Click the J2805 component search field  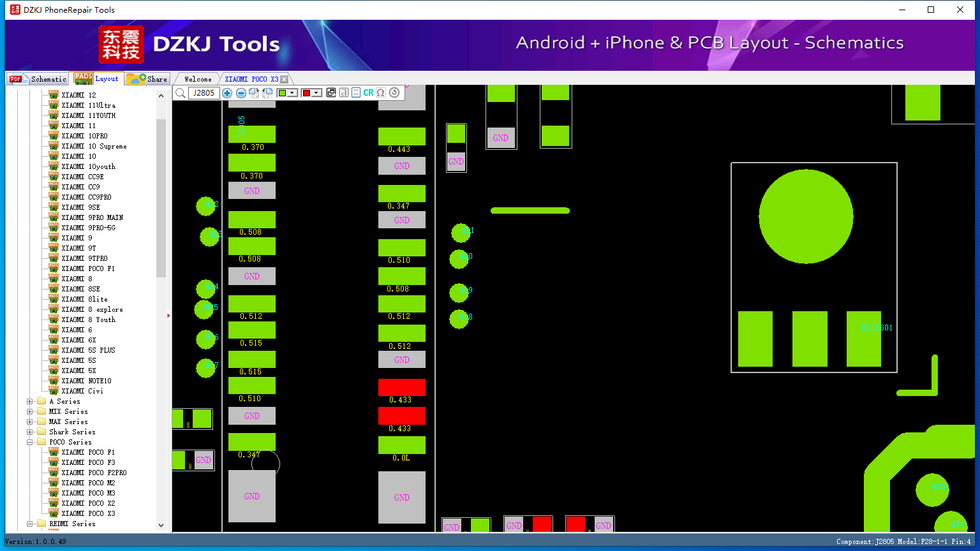[204, 93]
